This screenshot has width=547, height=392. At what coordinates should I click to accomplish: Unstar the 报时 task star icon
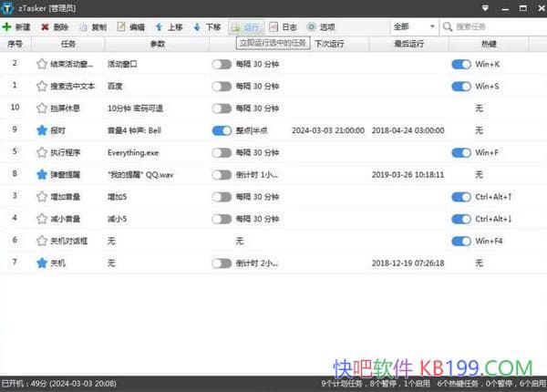[x=41, y=130]
